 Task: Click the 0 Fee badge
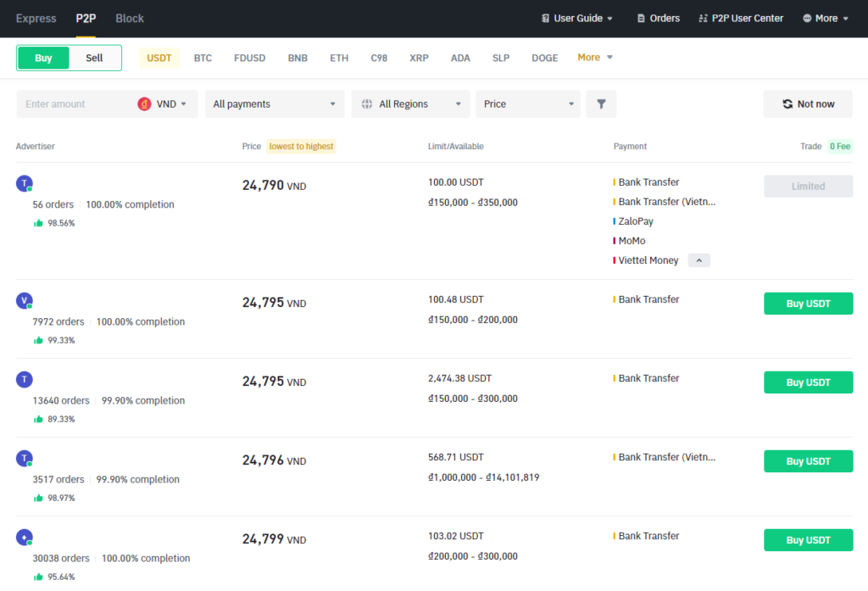coord(840,146)
